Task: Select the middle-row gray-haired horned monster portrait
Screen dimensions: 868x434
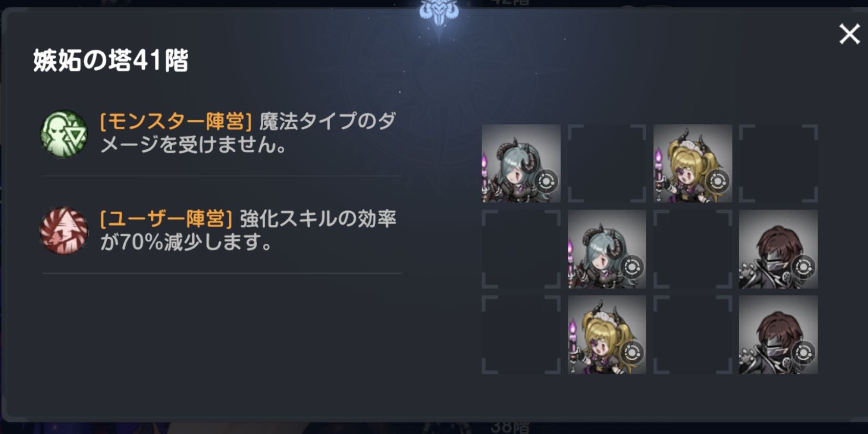Action: click(607, 249)
